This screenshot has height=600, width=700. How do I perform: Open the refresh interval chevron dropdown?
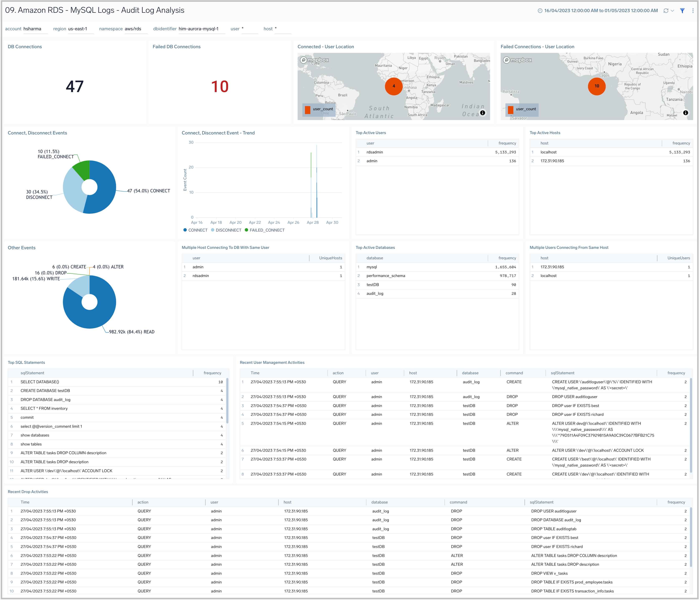coord(672,10)
